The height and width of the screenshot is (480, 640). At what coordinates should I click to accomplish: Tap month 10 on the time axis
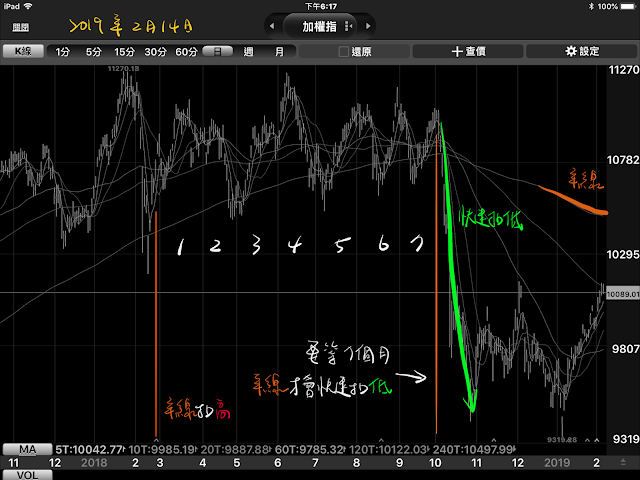(x=435, y=463)
